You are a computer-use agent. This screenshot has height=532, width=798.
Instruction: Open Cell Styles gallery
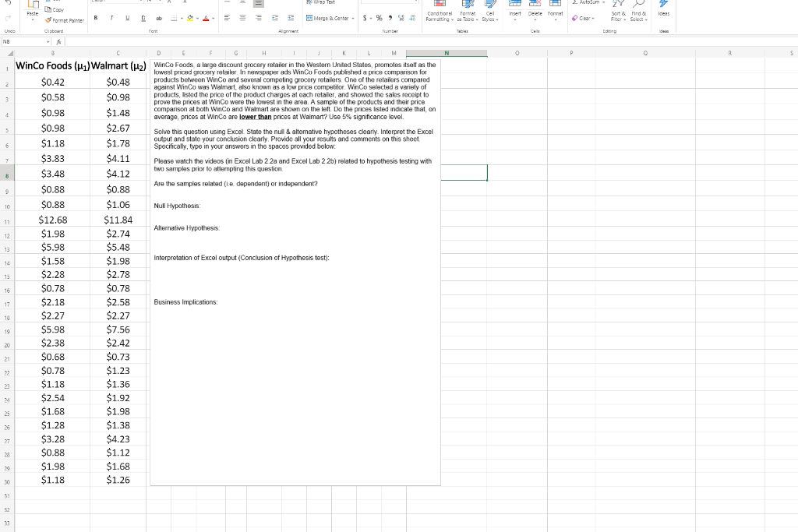pyautogui.click(x=490, y=11)
